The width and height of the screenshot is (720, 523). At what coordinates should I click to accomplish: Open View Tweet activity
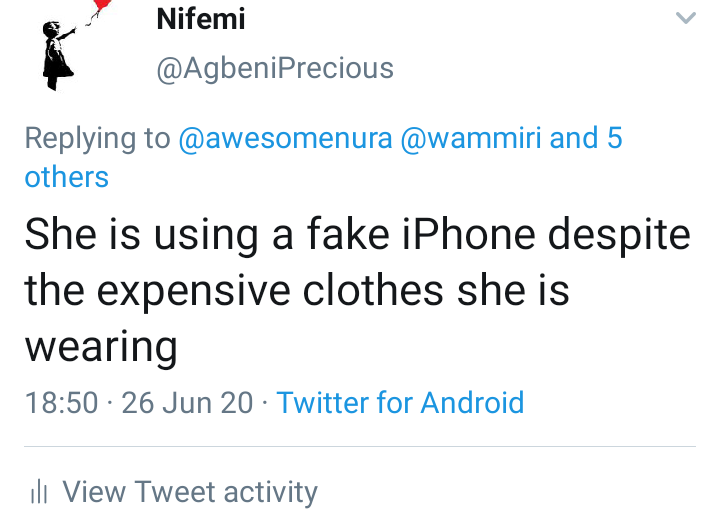[x=190, y=492]
